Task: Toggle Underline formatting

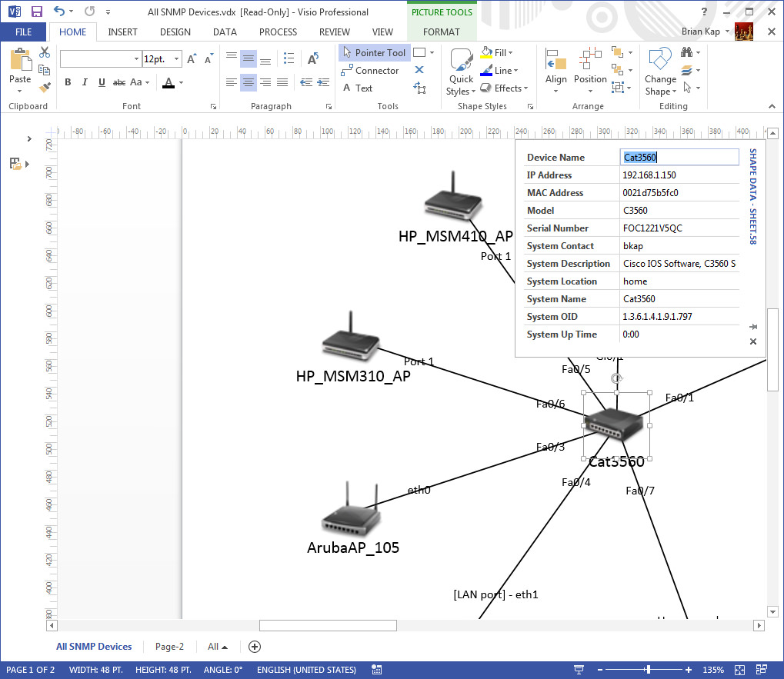Action: (102, 82)
